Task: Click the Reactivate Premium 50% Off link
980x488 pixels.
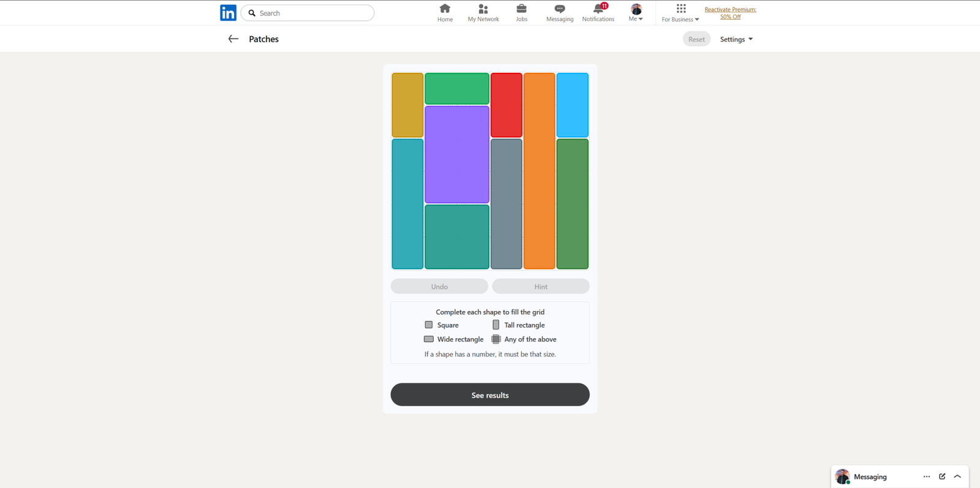Action: (730, 13)
